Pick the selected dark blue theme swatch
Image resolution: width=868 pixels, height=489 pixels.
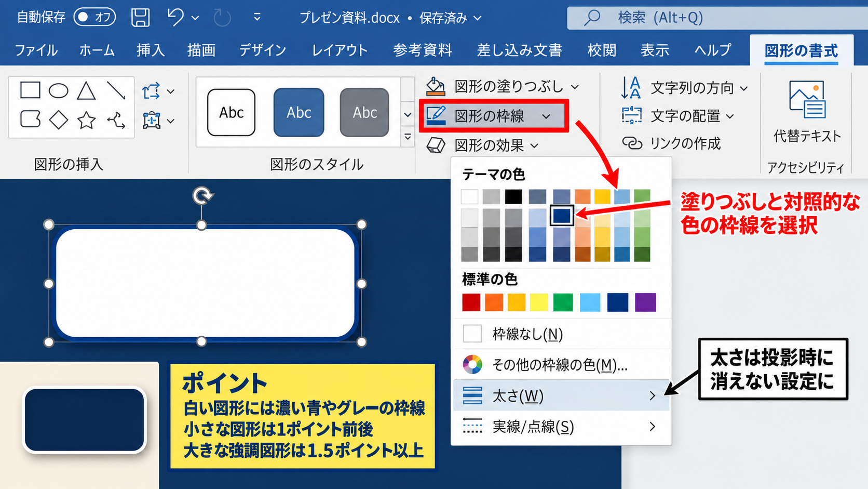(x=562, y=216)
